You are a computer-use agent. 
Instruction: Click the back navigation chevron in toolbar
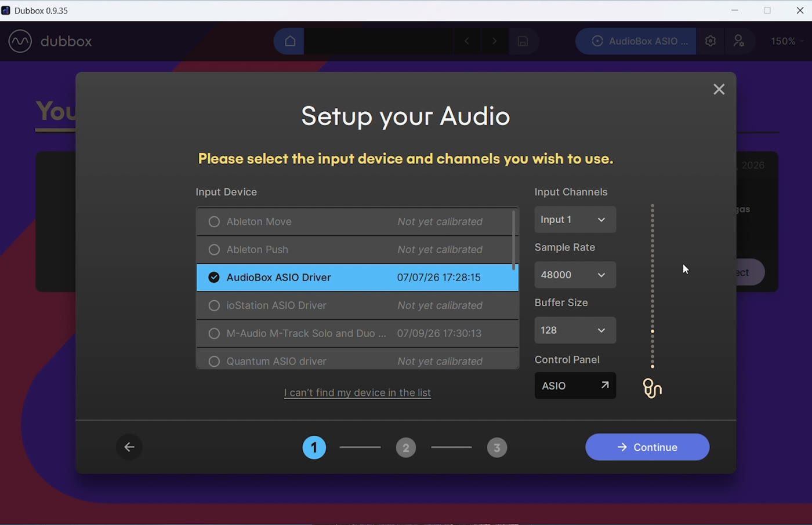point(467,41)
